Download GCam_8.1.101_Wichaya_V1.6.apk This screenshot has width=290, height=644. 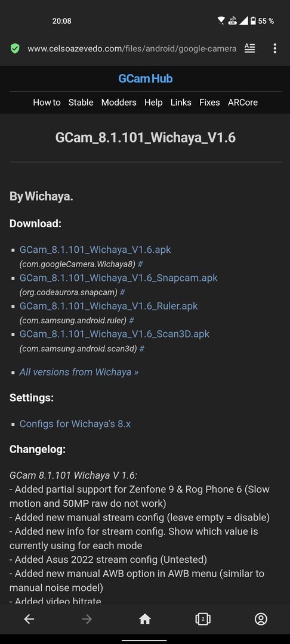(x=95, y=249)
